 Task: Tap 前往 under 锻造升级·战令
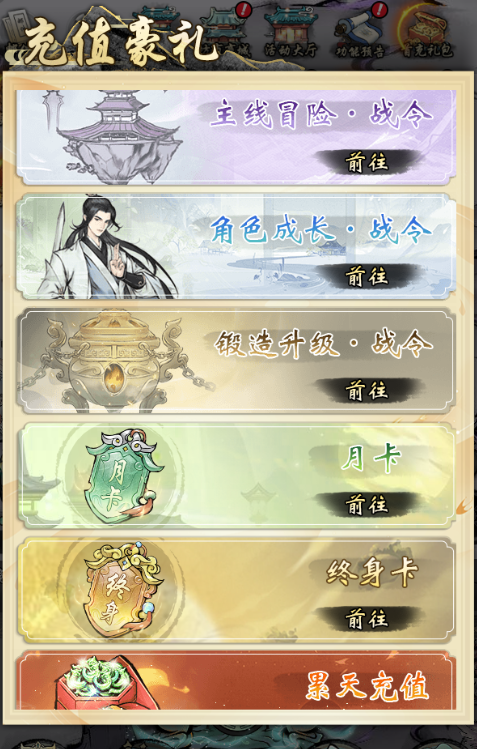coord(367,391)
